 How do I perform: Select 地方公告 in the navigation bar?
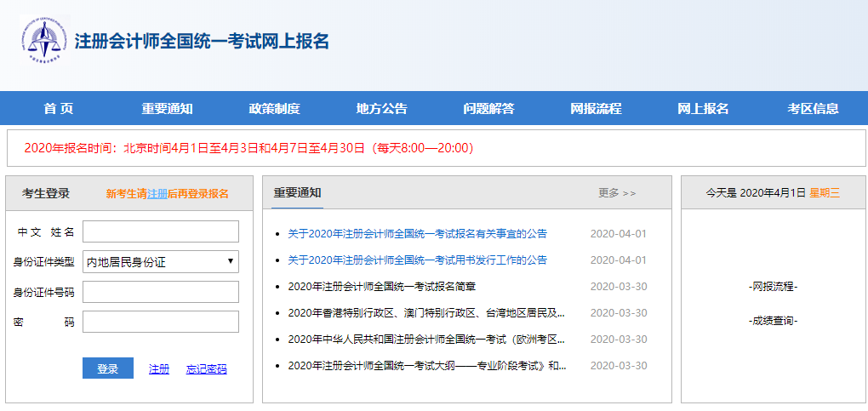[x=381, y=108]
